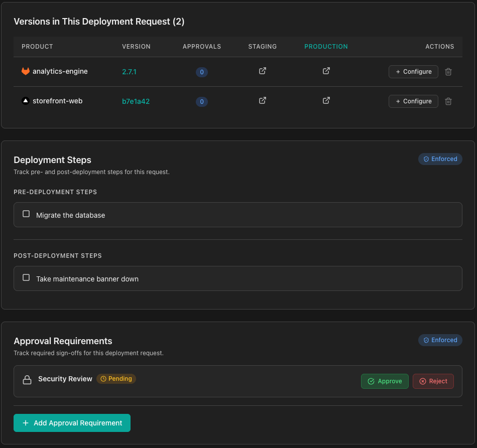Click the Vercel icon beside storefront-web
Image resolution: width=477 pixels, height=448 pixels.
point(26,101)
